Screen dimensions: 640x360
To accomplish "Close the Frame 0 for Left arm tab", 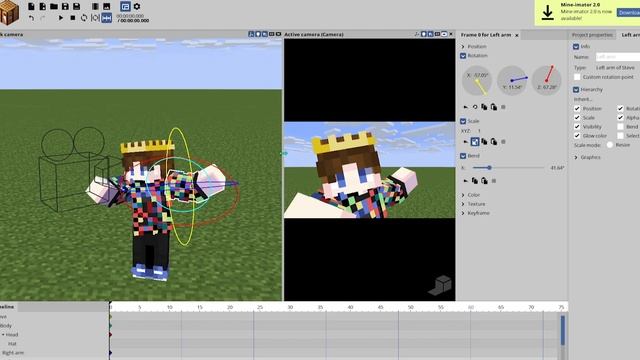I will 517,36.
